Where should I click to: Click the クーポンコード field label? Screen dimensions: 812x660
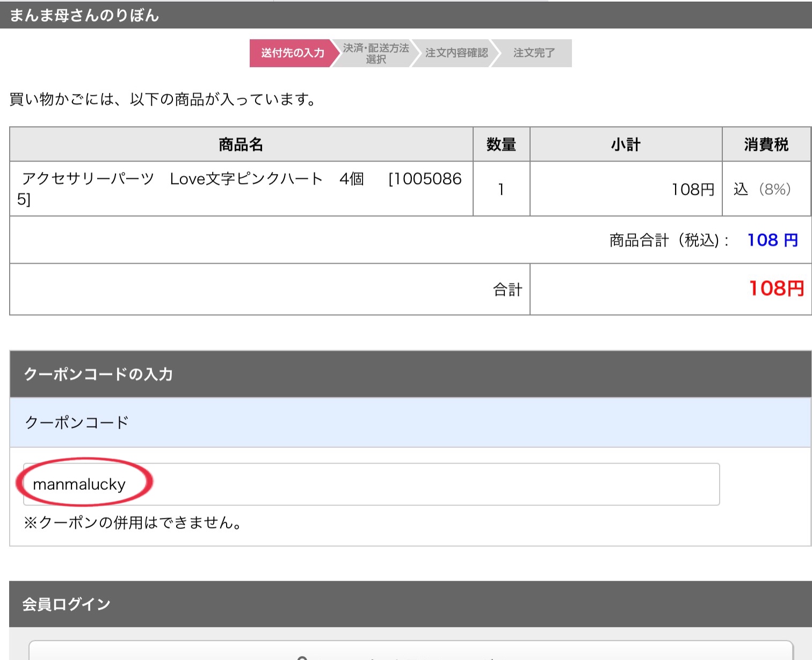pos(77,423)
